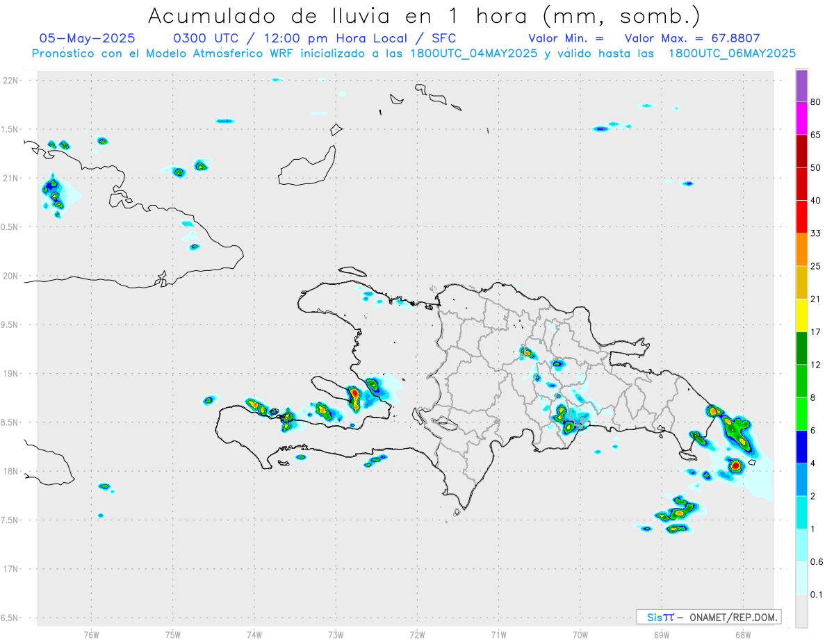Viewport: 834px width, 644px height.
Task: Pick the blue 4–6 legend color
Action: 801,447
